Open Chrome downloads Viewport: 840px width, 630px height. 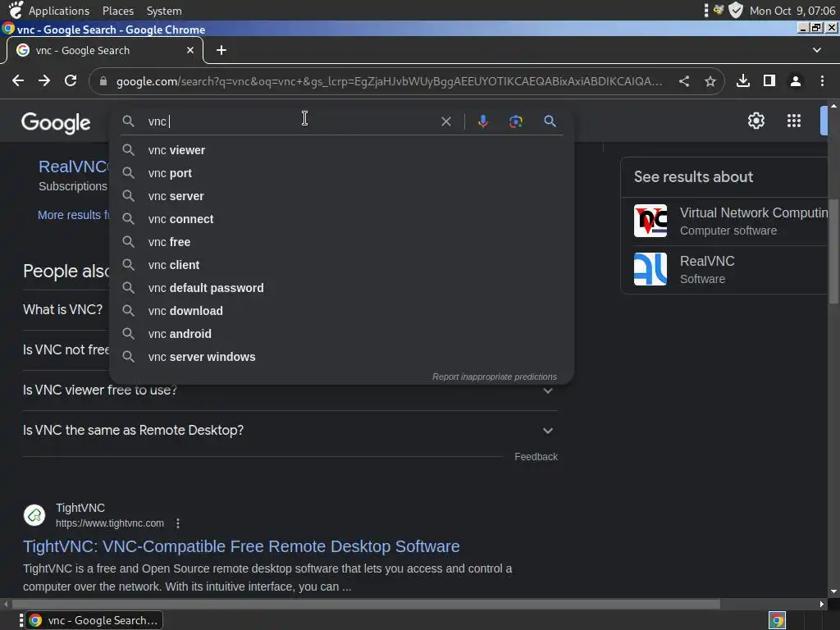click(743, 81)
